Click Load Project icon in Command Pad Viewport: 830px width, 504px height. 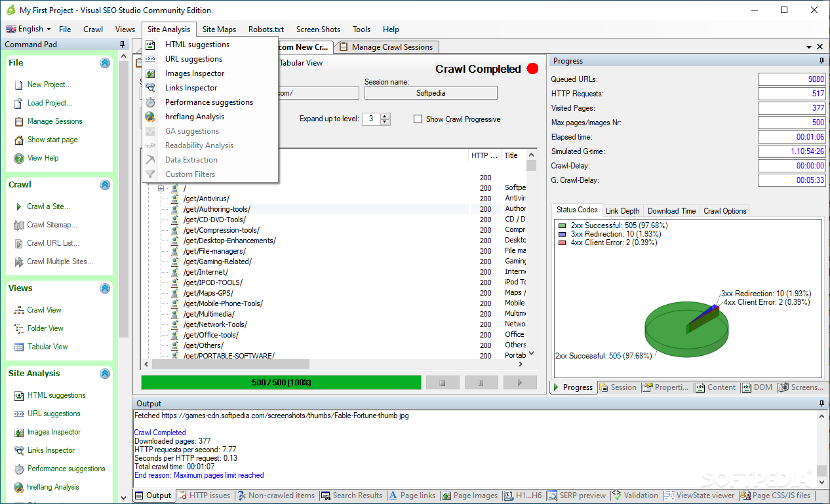(19, 103)
